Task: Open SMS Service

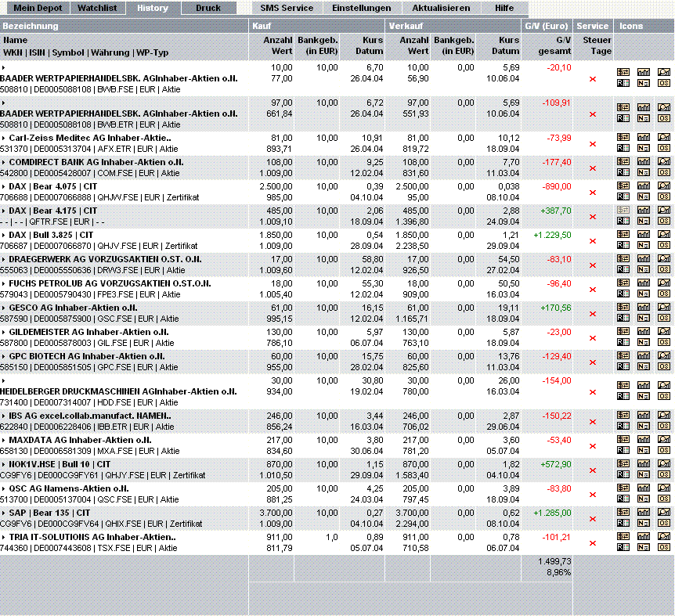Action: tap(287, 8)
